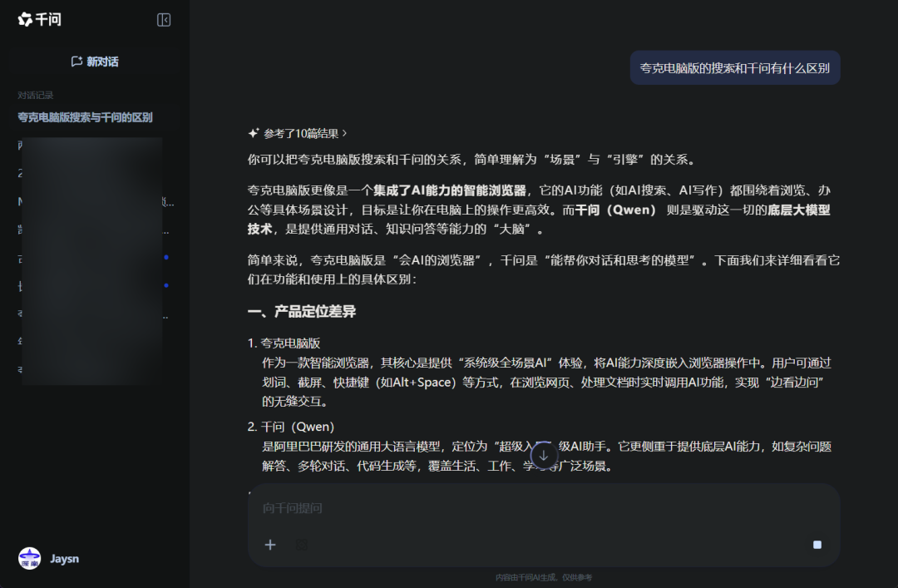Start a new chat via 新对话
The width and height of the screenshot is (898, 588).
click(93, 61)
